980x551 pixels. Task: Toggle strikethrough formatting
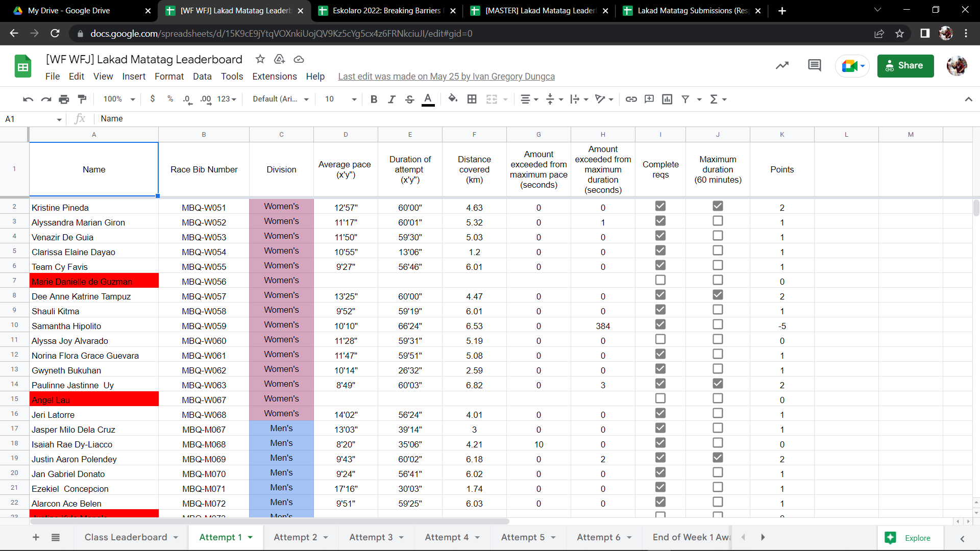(409, 99)
